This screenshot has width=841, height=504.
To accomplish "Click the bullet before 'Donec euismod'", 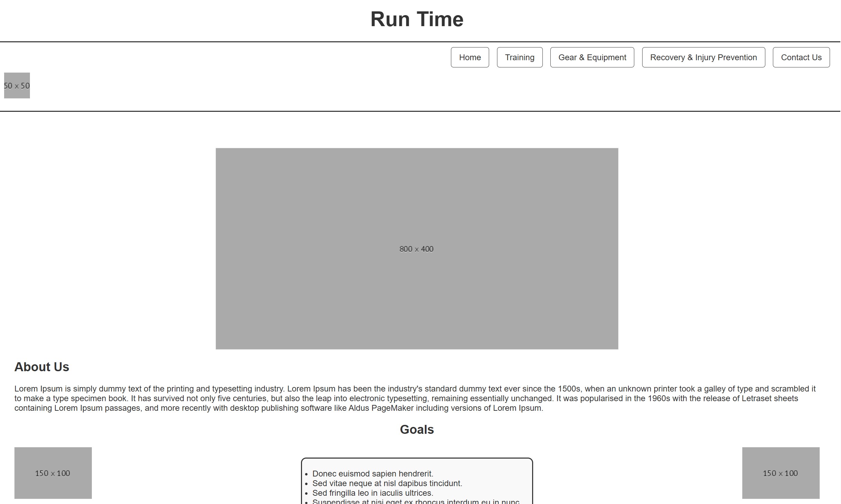I will [x=306, y=474].
